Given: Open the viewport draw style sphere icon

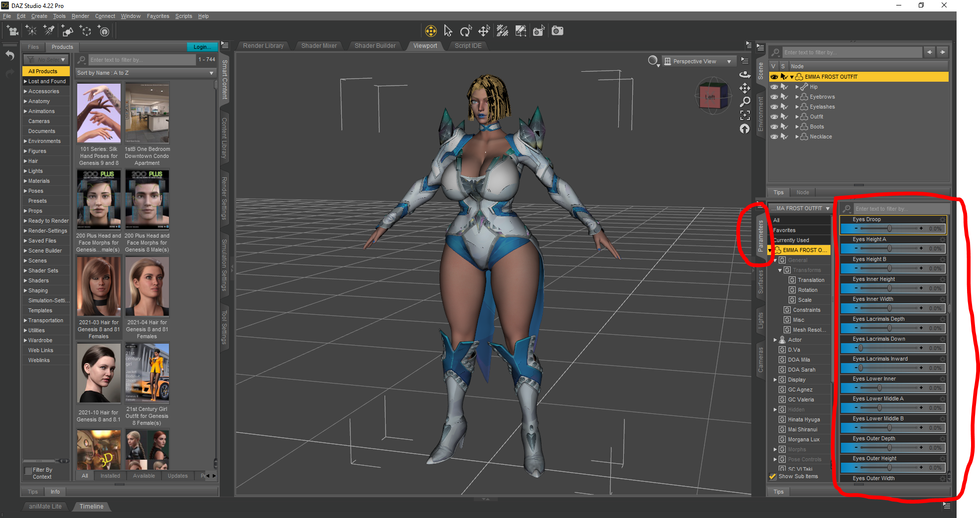Looking at the screenshot, I should 653,61.
